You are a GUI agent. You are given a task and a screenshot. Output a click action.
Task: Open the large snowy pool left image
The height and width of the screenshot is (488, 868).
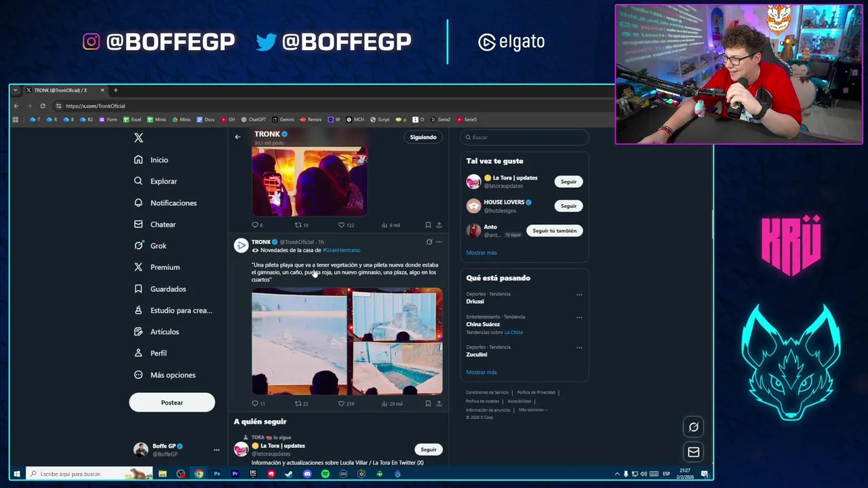tap(299, 341)
